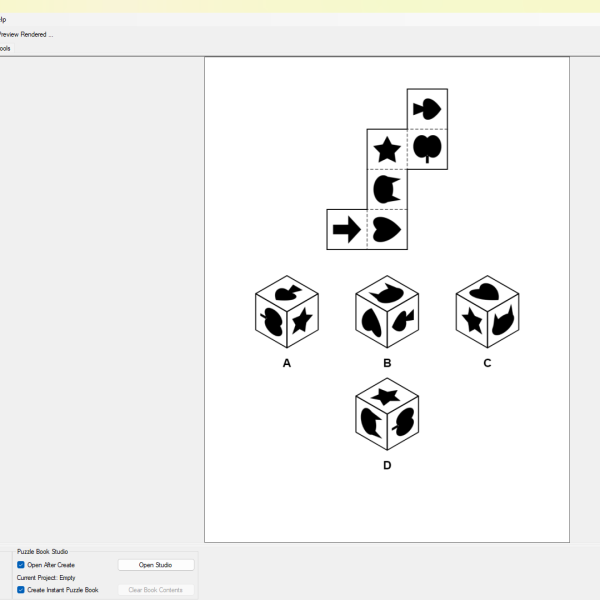Click the apple-shaped face of the net

click(427, 149)
